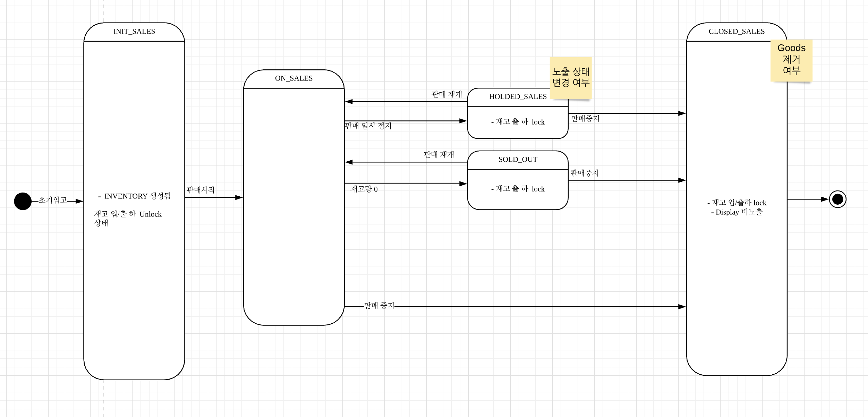Select the '판매 일시 정지' arrow label
This screenshot has width=868, height=417.
(368, 126)
